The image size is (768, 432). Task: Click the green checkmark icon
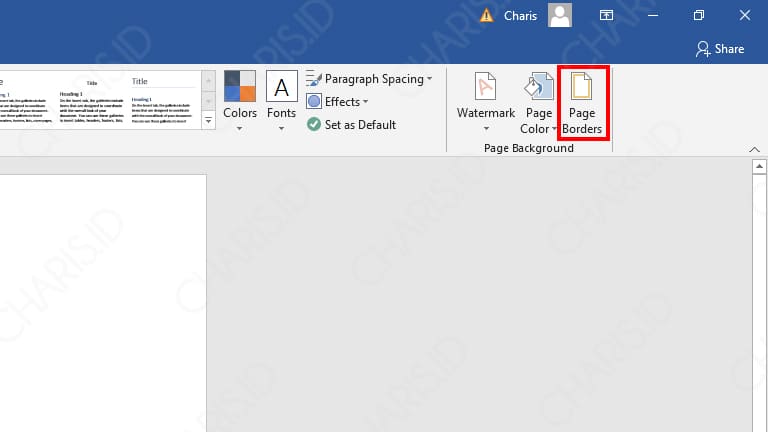coord(314,124)
